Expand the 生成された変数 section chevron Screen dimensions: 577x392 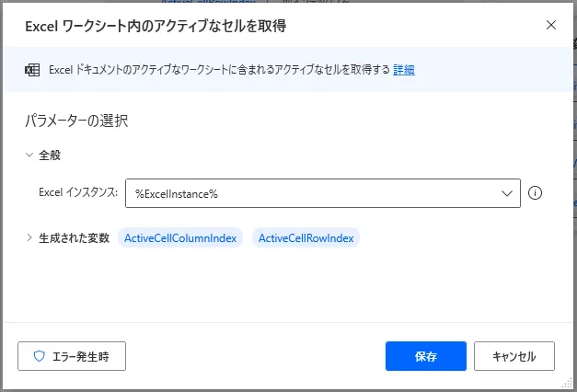click(x=29, y=238)
